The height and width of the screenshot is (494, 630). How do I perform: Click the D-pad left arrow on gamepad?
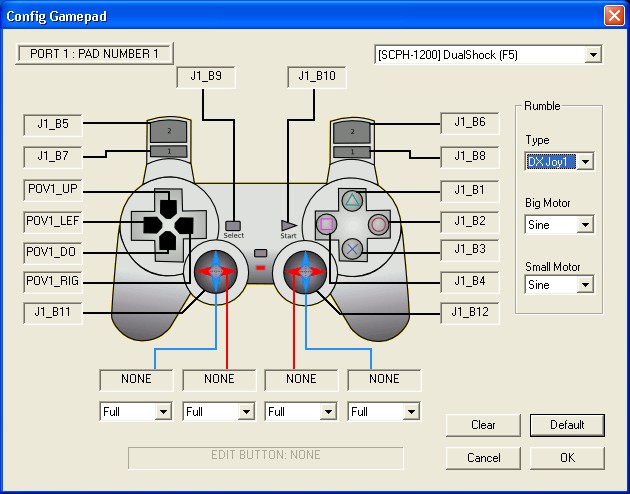point(153,225)
